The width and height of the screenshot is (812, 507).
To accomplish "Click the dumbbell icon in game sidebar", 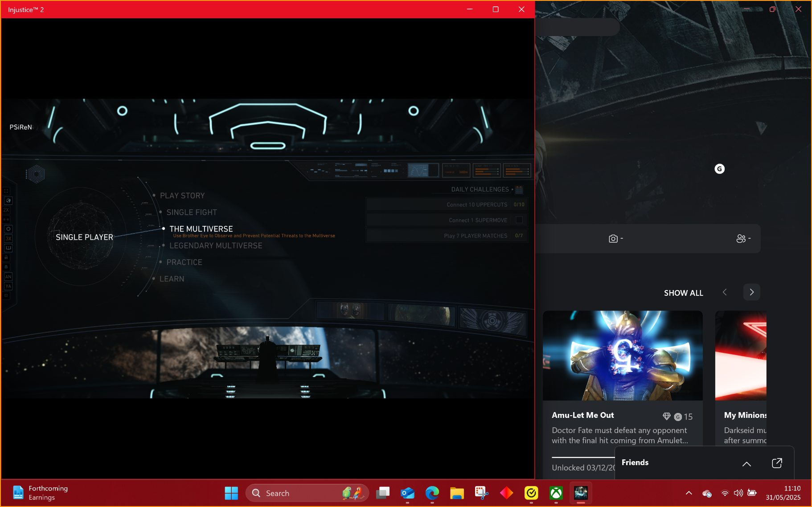I will [x=6, y=219].
